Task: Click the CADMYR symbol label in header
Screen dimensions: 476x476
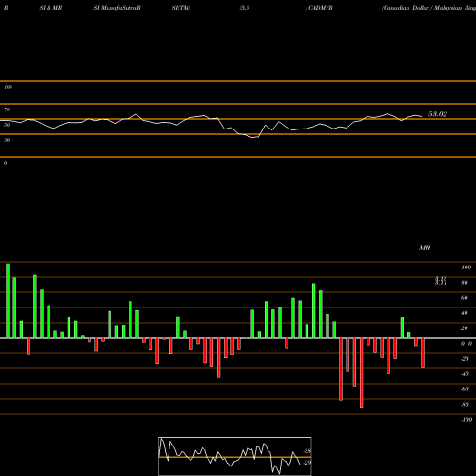Action: click(x=320, y=8)
